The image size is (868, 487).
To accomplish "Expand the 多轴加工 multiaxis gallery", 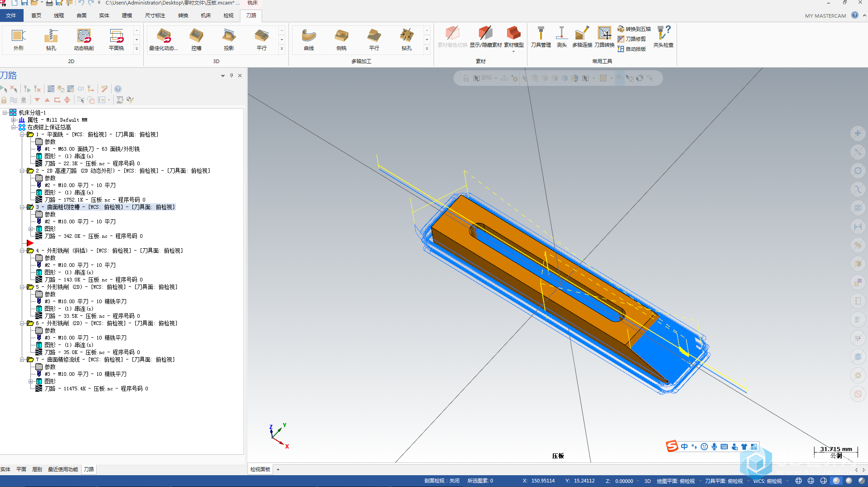I will point(427,49).
